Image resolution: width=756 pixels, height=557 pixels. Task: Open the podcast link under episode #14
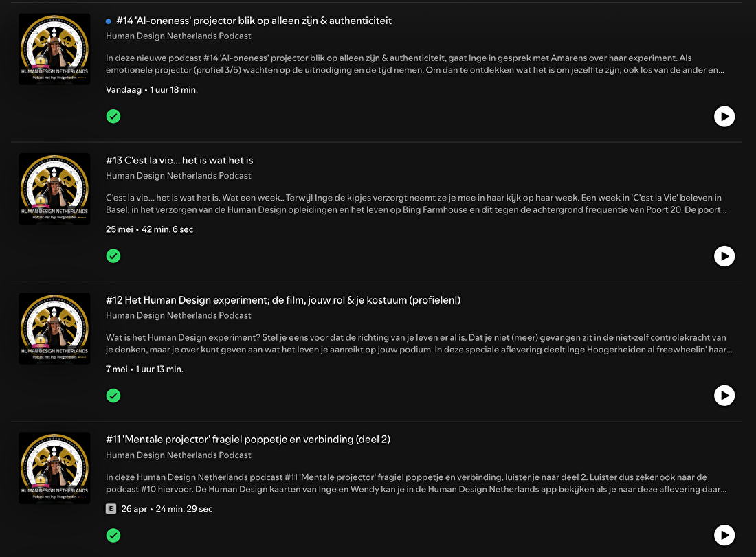(179, 36)
